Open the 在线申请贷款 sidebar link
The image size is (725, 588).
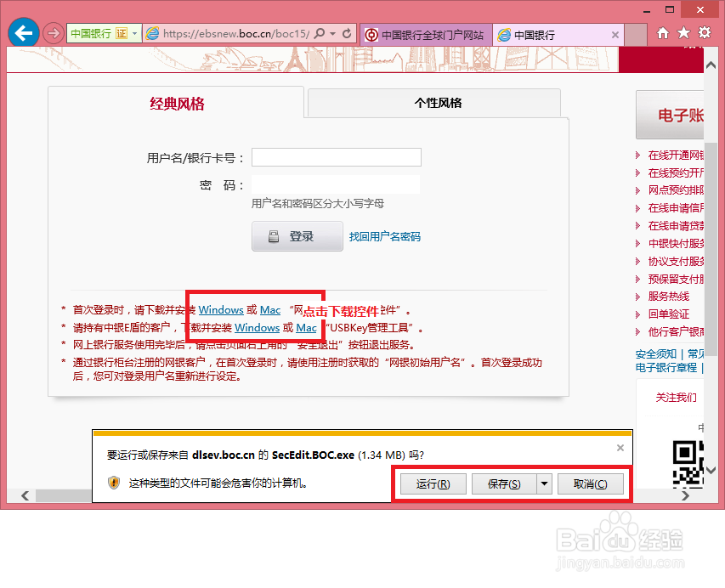pyautogui.click(x=676, y=225)
